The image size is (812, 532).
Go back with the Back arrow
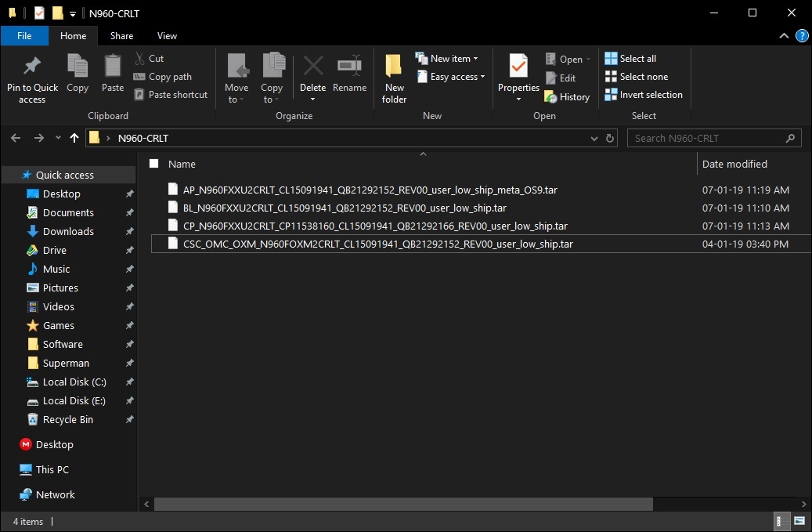click(x=16, y=138)
